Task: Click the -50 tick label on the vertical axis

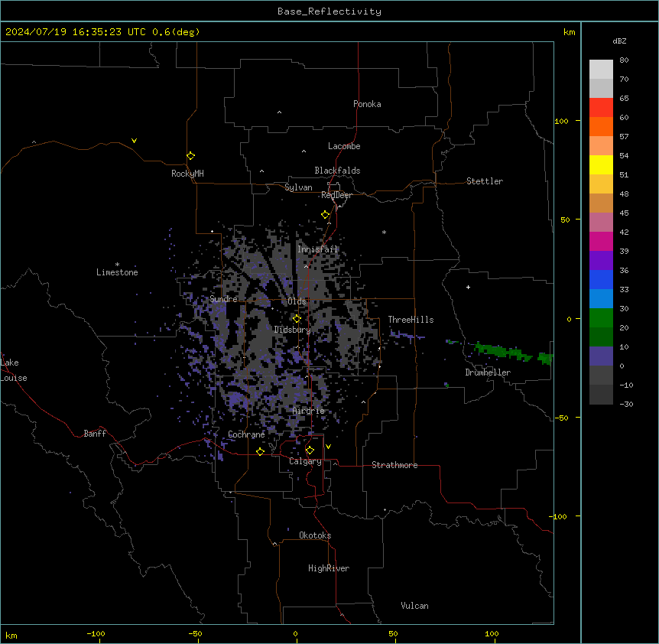Action: click(x=561, y=418)
